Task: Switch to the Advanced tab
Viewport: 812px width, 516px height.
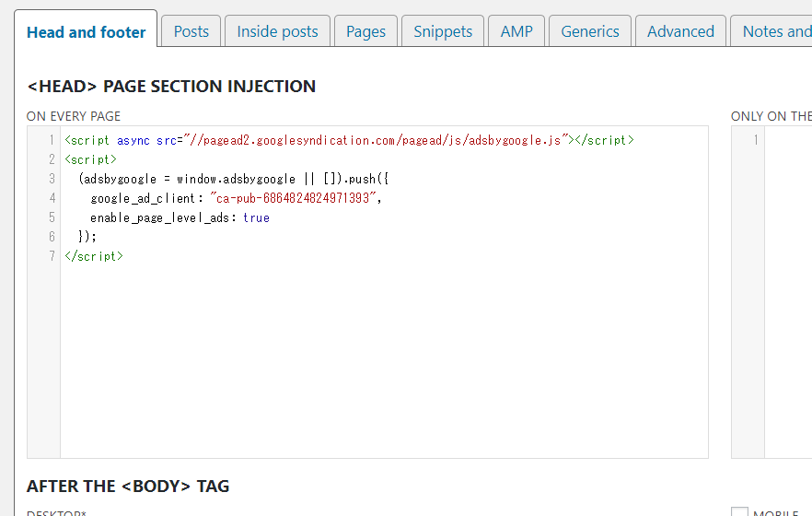Action: pyautogui.click(x=680, y=31)
